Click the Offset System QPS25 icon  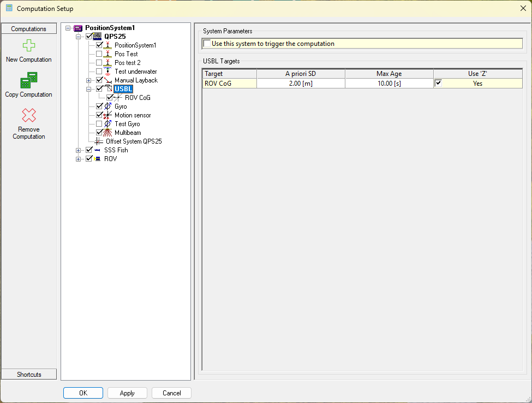coord(99,141)
